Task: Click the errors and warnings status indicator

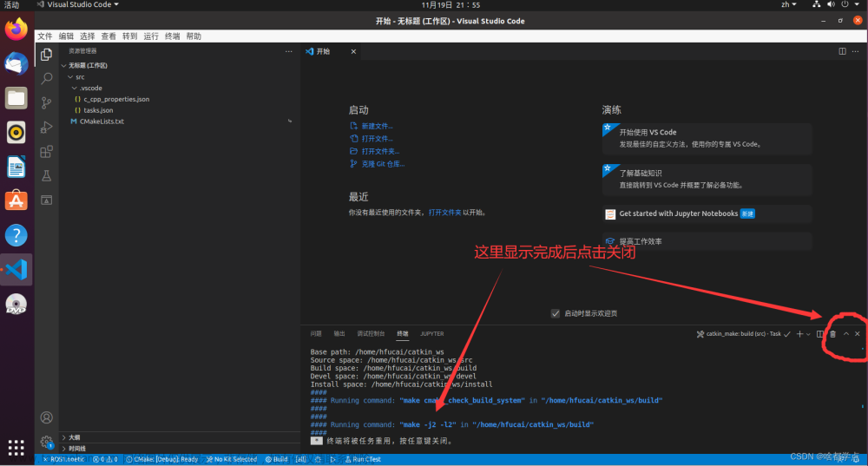Action: (x=105, y=459)
